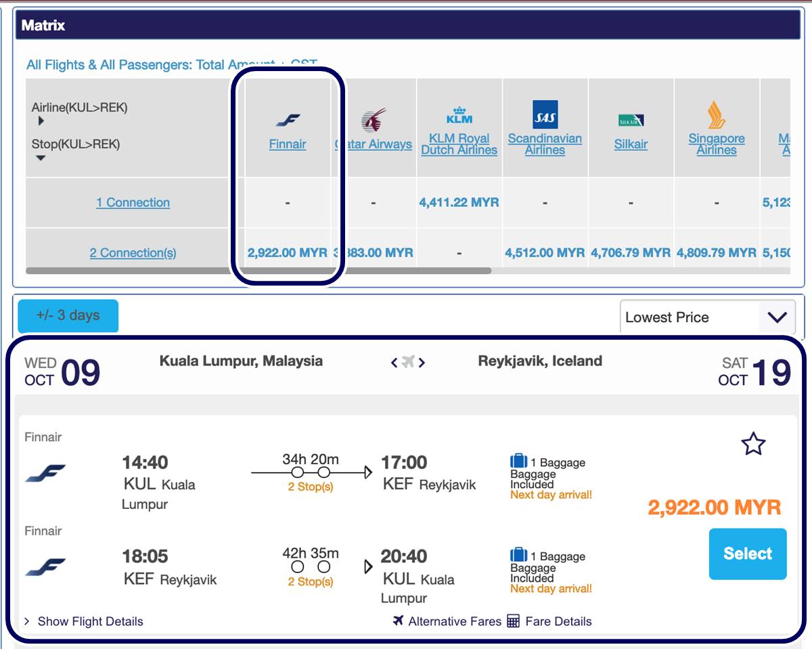The height and width of the screenshot is (649, 812).
Task: Click the blue Select button
Action: coord(748,554)
